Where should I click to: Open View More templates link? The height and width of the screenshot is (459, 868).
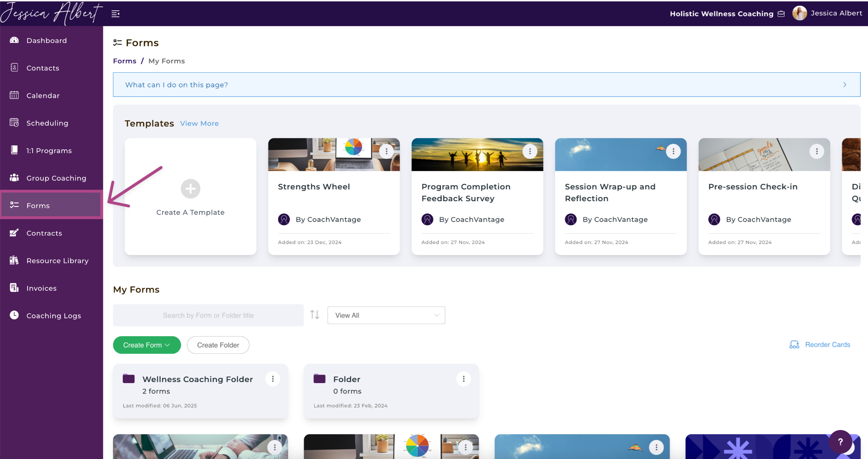point(199,124)
